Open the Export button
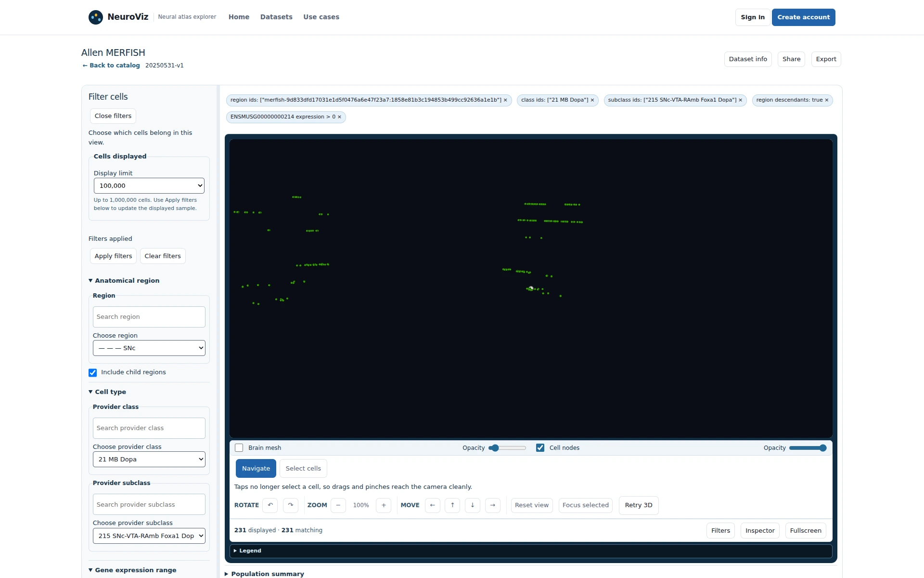924x578 pixels. [826, 59]
